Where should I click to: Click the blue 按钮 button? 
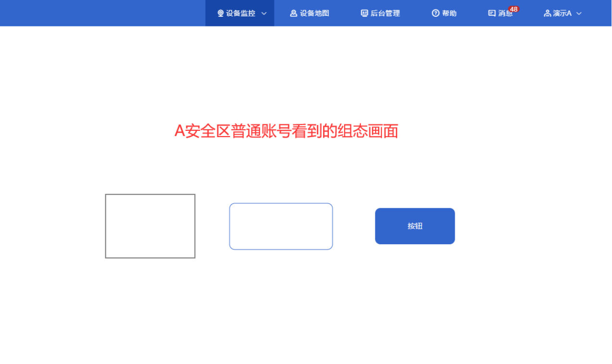coord(415,226)
